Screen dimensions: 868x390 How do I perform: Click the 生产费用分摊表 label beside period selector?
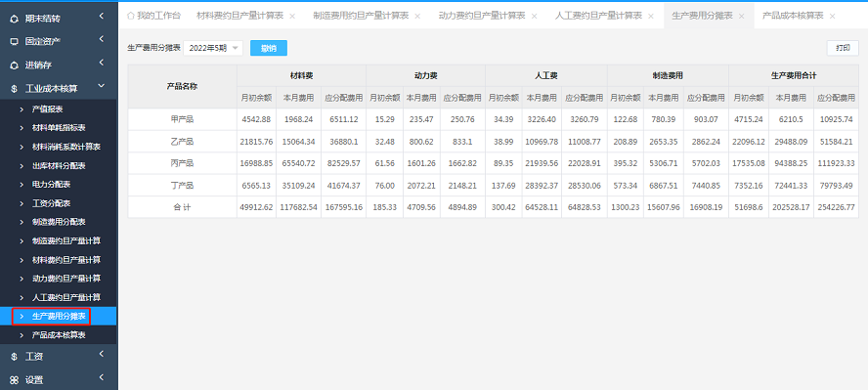153,48
